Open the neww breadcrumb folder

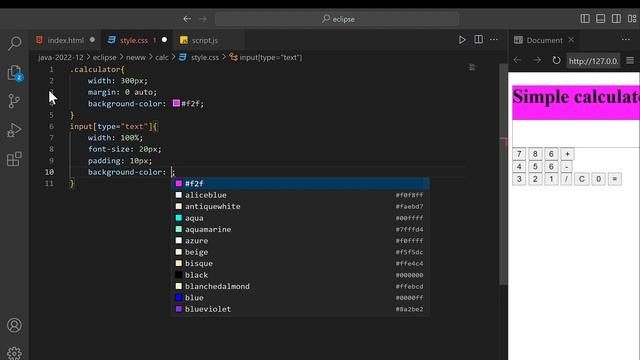136,58
